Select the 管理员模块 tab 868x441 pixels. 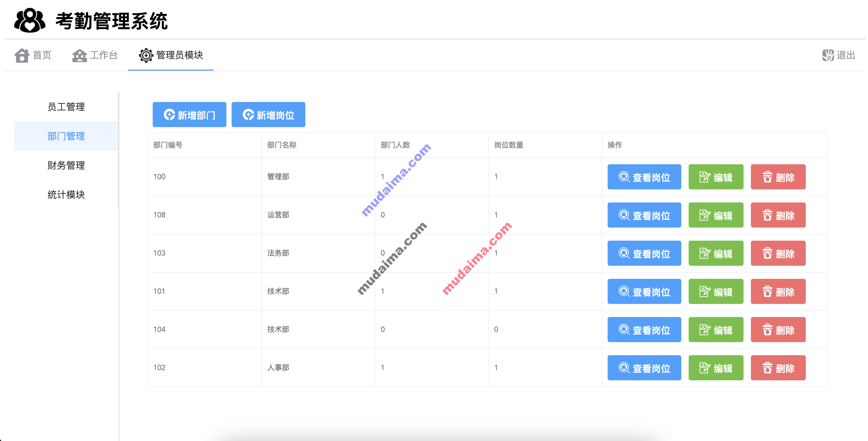[171, 55]
